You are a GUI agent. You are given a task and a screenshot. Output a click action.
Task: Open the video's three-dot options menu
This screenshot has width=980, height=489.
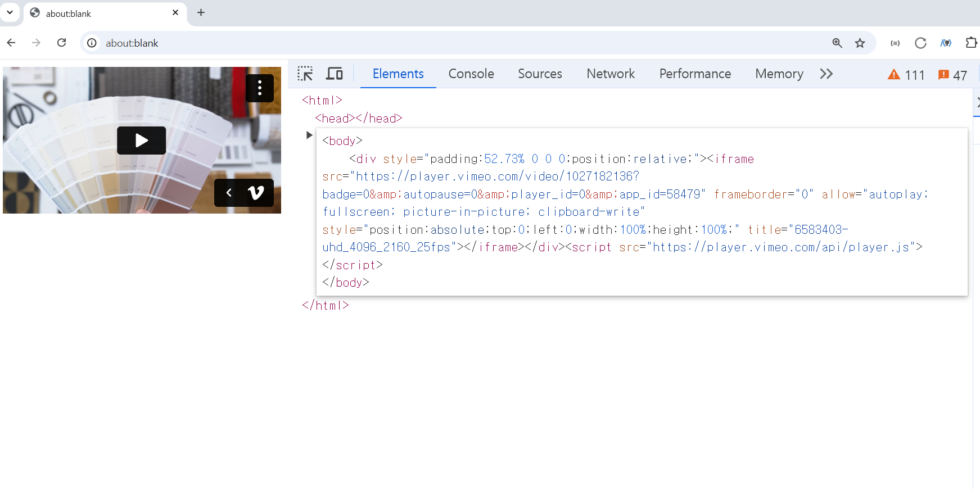(x=259, y=88)
